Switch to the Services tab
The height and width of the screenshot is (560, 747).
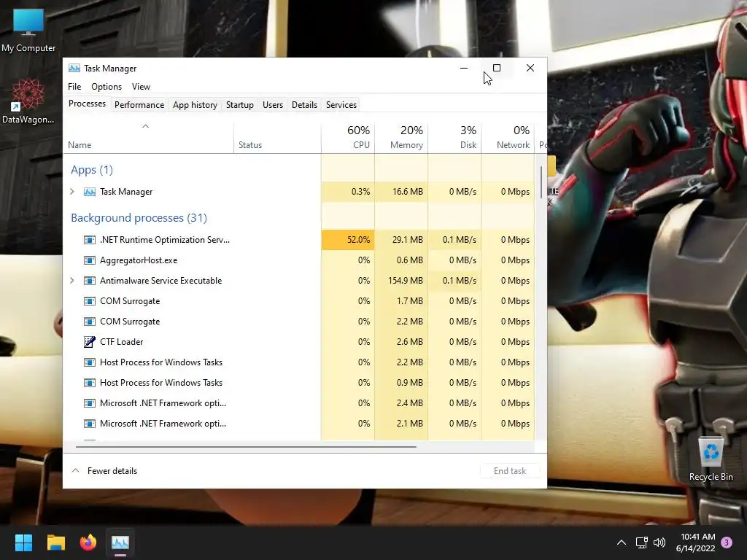click(x=341, y=105)
